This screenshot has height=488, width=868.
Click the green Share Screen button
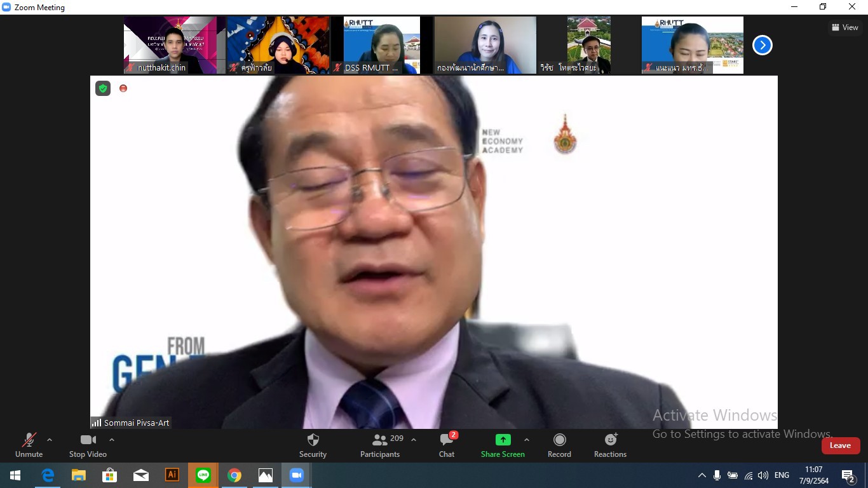pos(503,445)
